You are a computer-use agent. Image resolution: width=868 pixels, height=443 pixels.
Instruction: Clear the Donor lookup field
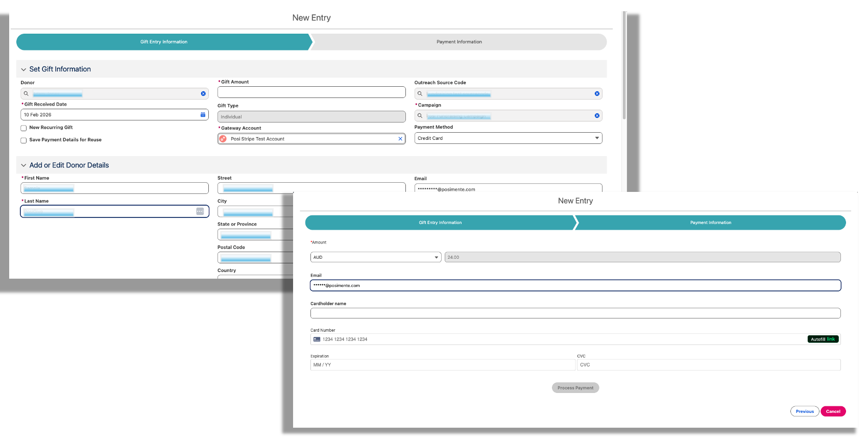tap(203, 94)
